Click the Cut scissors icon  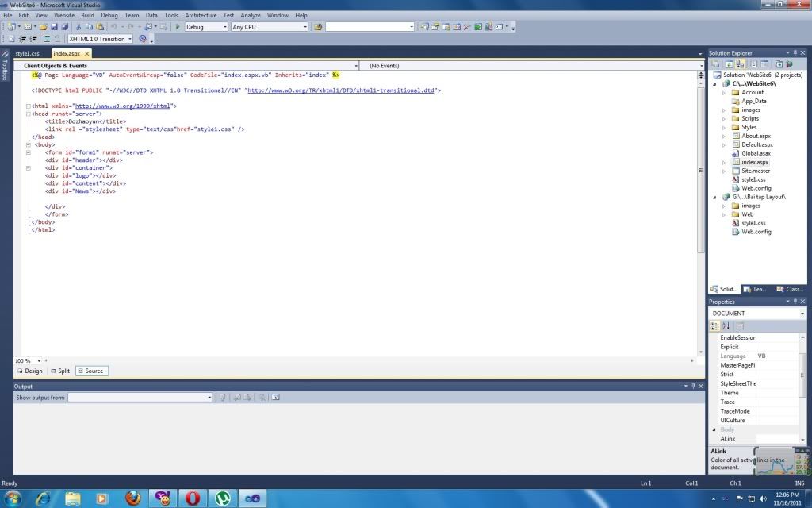79,27
